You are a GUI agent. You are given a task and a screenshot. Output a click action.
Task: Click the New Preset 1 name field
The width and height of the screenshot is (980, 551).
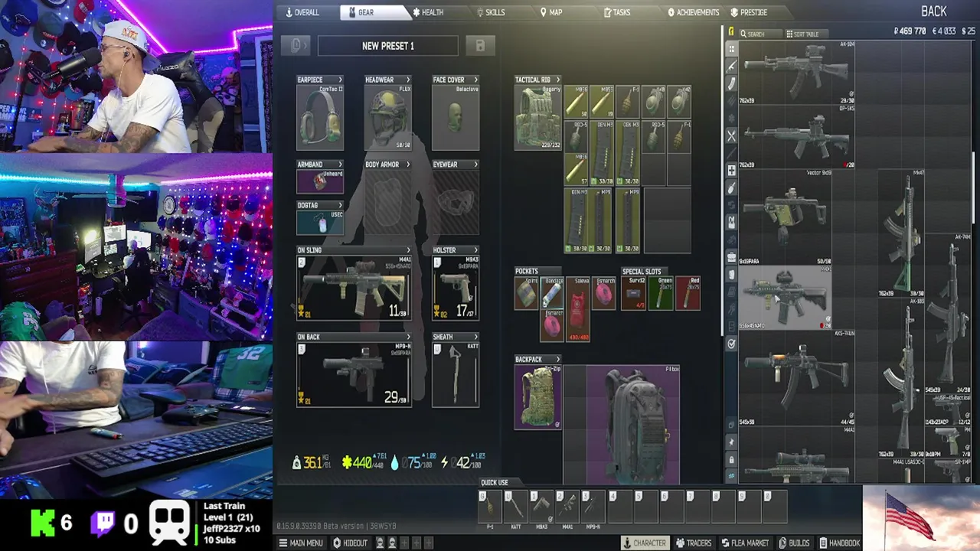(x=388, y=46)
